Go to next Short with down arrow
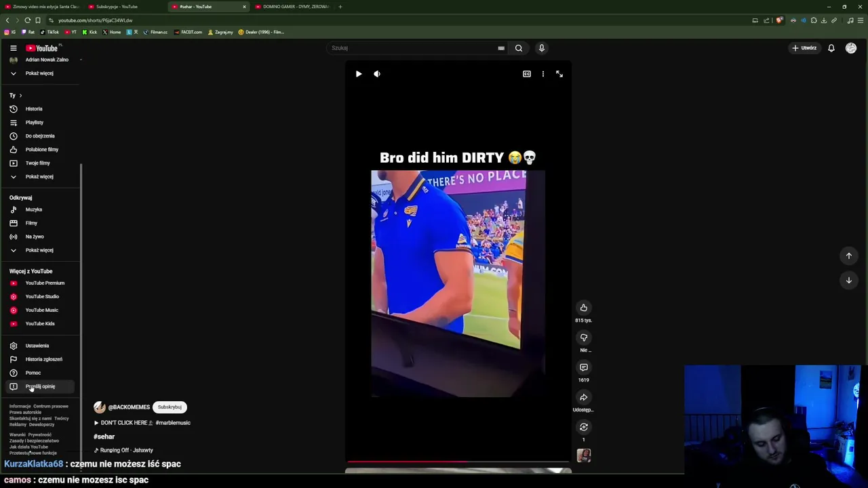This screenshot has height=488, width=868. coord(849,280)
